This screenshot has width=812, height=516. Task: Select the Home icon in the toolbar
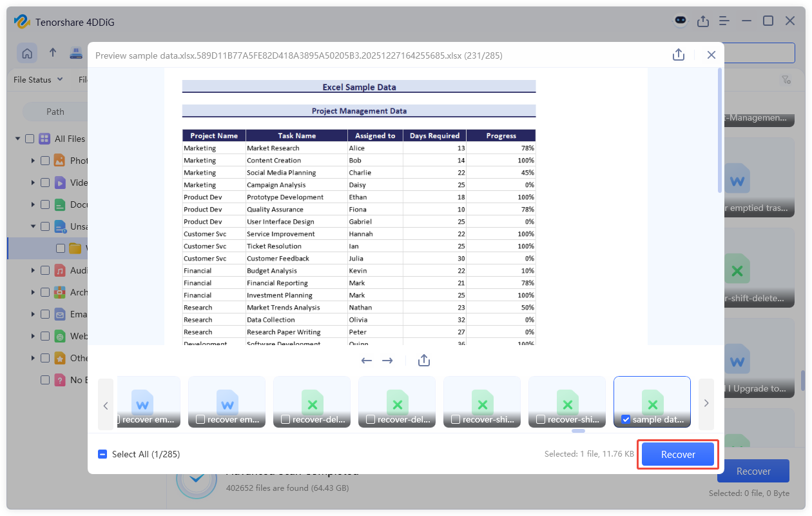coord(27,53)
